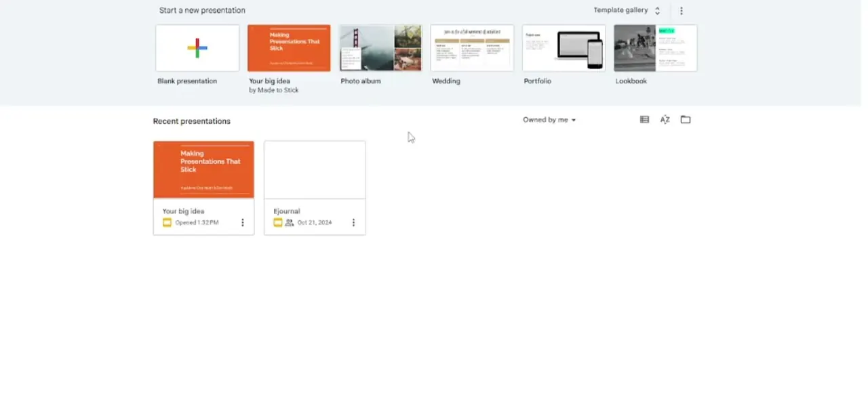Create a Blank presentation
This screenshot has height=401, width=868.
(x=197, y=48)
